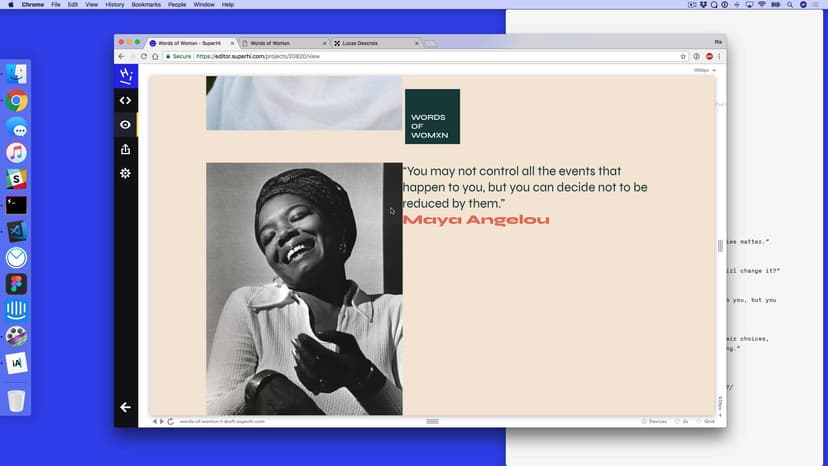Viewport: 828px width, 466px height.
Task: Reload the preview with refresh icon
Action: click(171, 421)
